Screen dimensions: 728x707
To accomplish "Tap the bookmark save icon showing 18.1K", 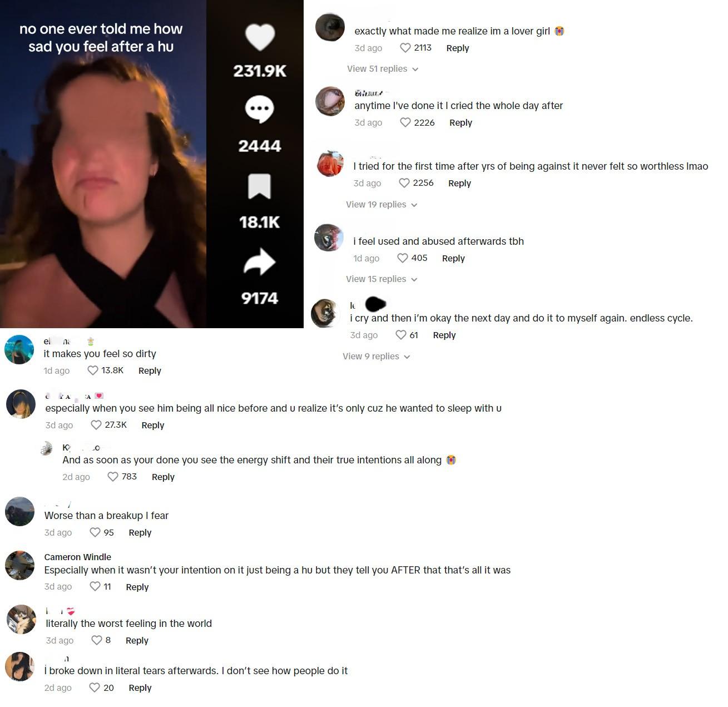I will pos(259,186).
